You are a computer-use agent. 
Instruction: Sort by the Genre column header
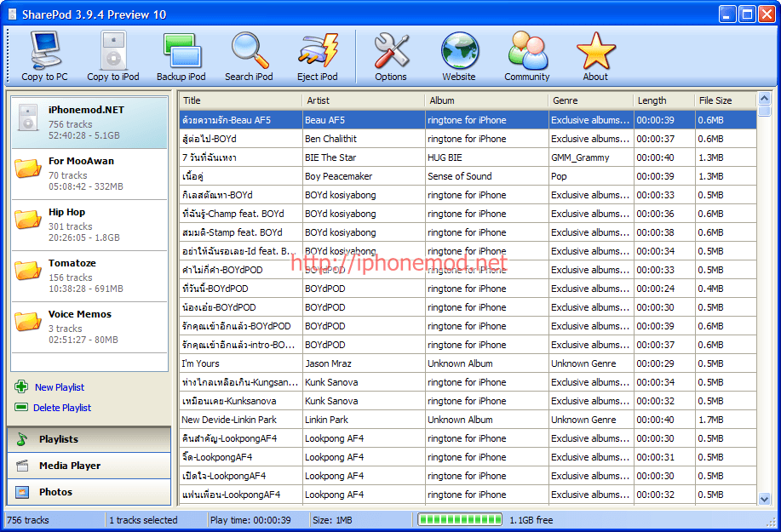point(591,100)
